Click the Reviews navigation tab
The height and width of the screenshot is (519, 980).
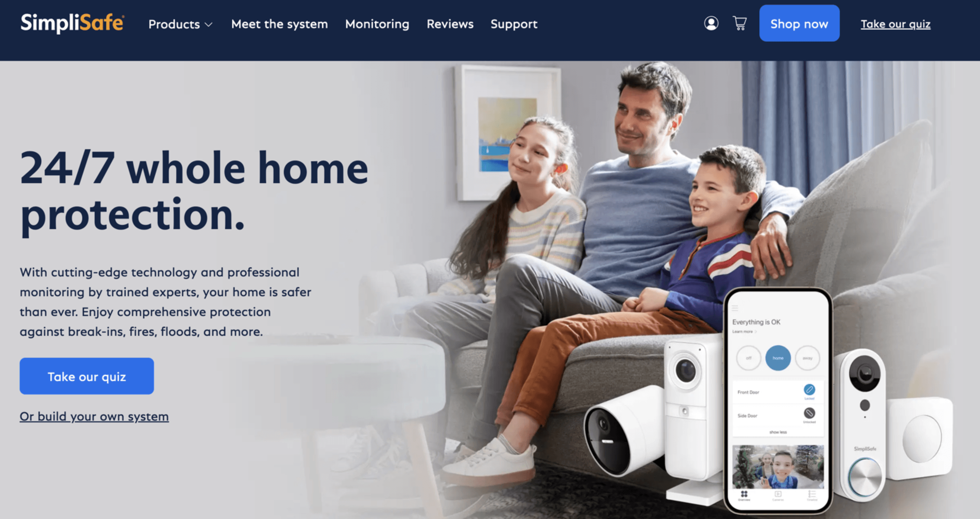(x=449, y=24)
